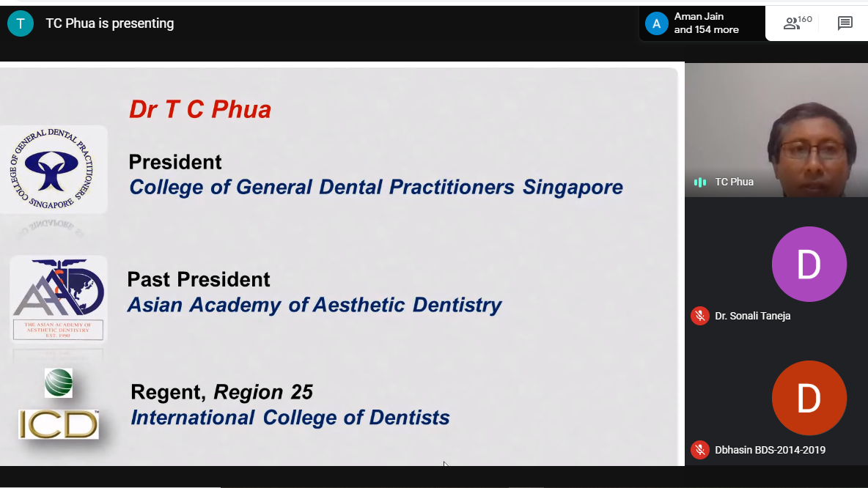Click Aman Jain's blue A avatar
Image resolution: width=868 pixels, height=488 pixels.
tap(656, 23)
